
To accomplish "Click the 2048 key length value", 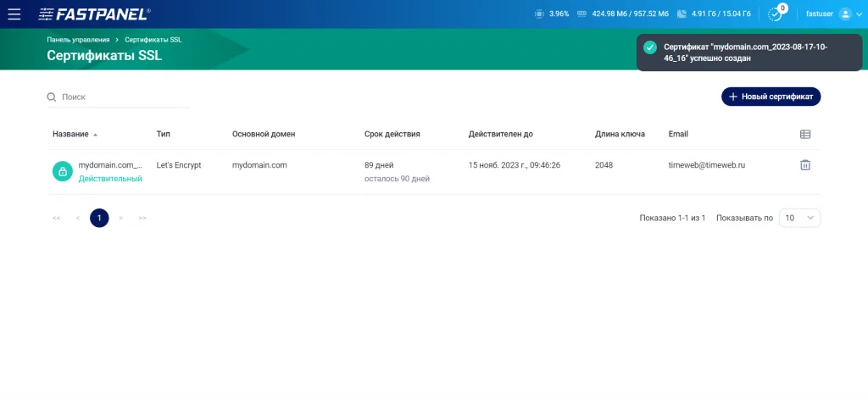I will coord(604,165).
